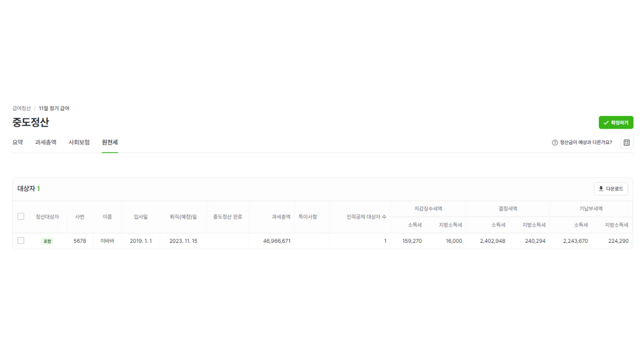Go to 급여정산 breadcrumb link
Screen dimensions: 644x362
(x=22, y=108)
